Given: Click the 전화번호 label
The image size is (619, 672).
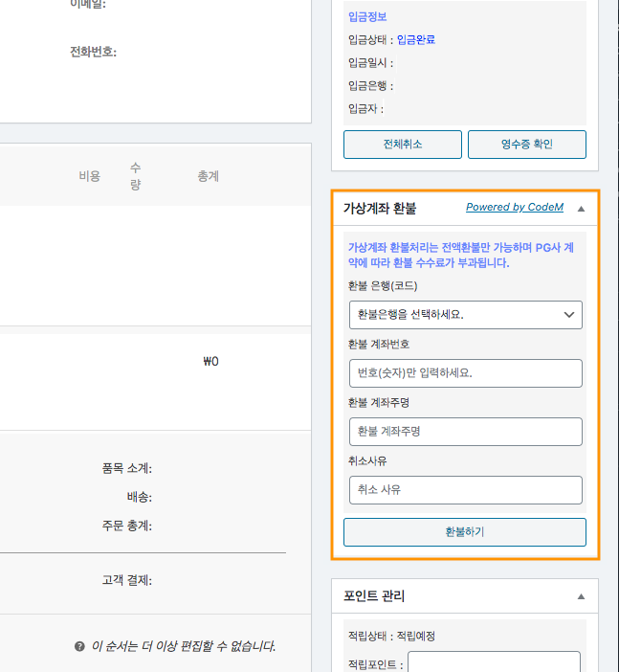Looking at the screenshot, I should (94, 52).
